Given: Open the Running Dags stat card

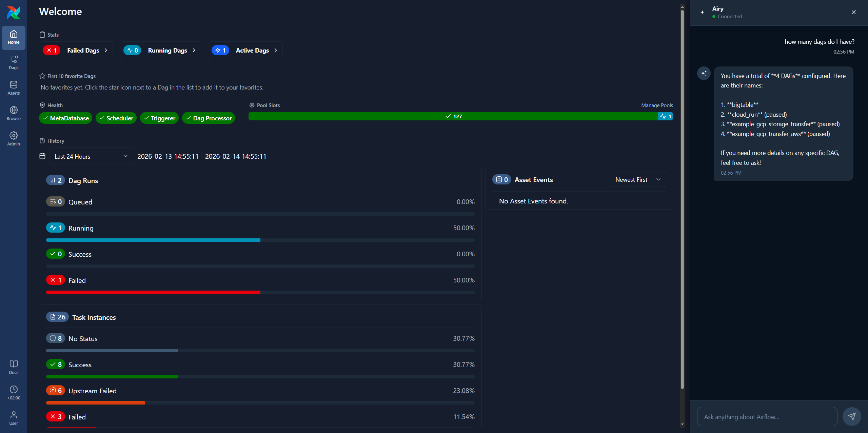Looking at the screenshot, I should click(160, 50).
